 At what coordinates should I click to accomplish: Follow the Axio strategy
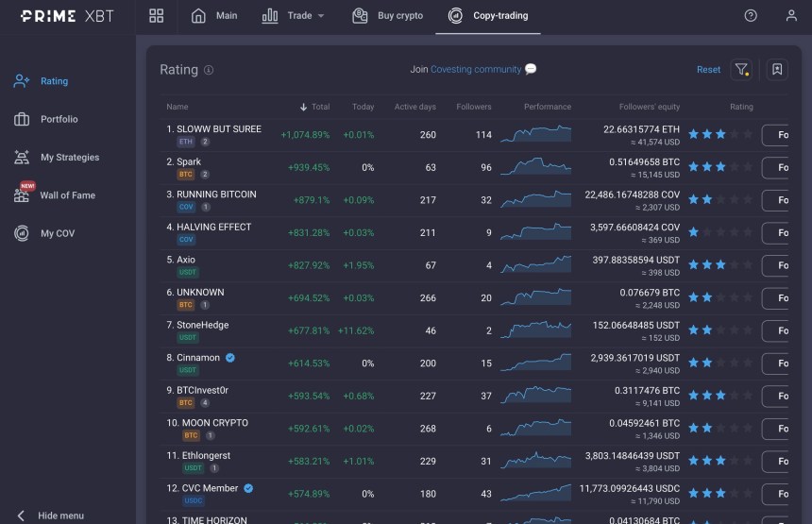point(775,265)
